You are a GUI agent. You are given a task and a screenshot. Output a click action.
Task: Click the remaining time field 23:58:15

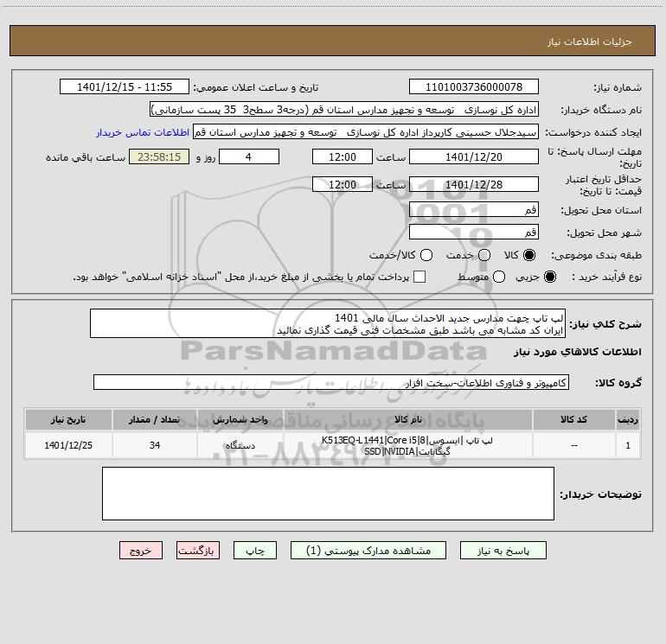(x=159, y=156)
